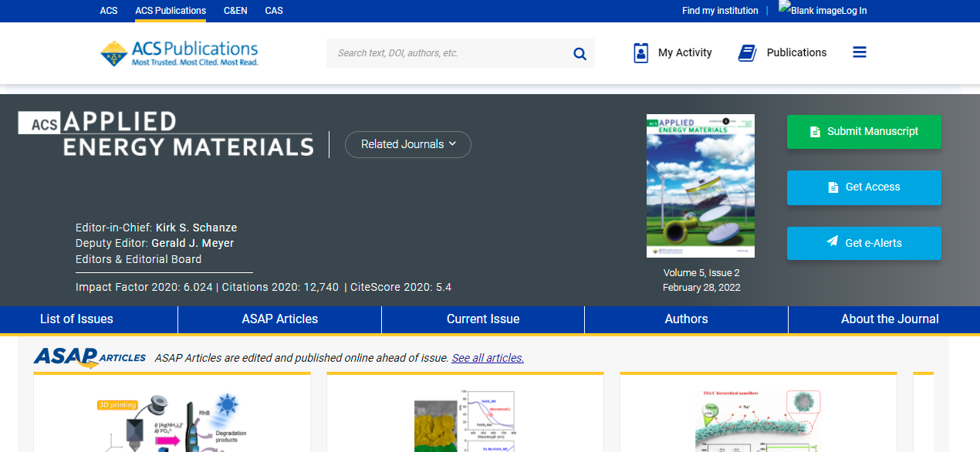Click the ACS Applied Energy Materials title logo
Viewport: 980px width, 452px height.
click(166, 133)
